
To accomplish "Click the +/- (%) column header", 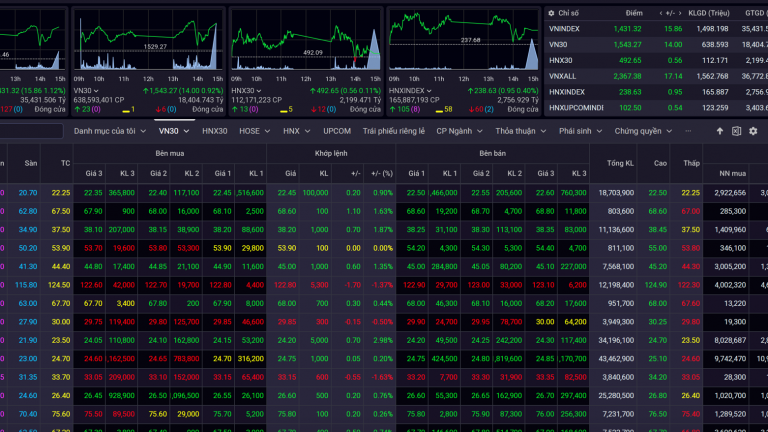I will tap(382, 173).
